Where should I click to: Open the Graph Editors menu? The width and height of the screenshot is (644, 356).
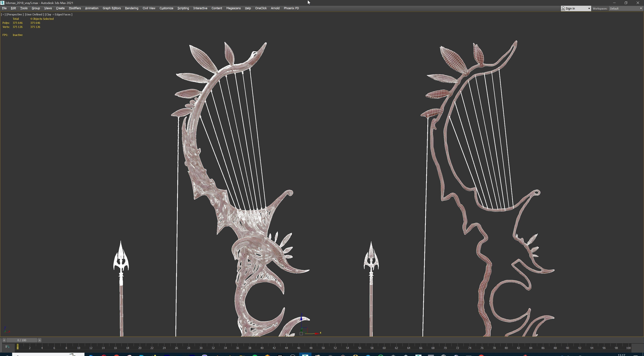(x=112, y=8)
